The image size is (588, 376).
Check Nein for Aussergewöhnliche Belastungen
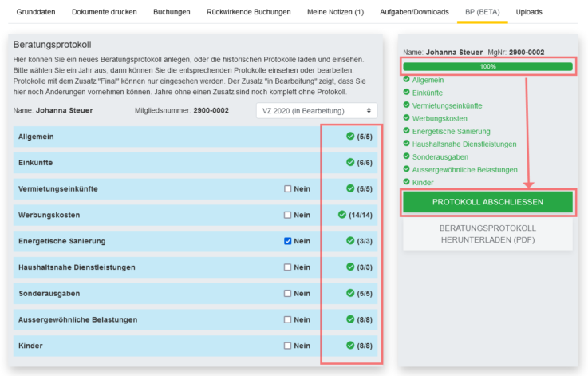[288, 319]
